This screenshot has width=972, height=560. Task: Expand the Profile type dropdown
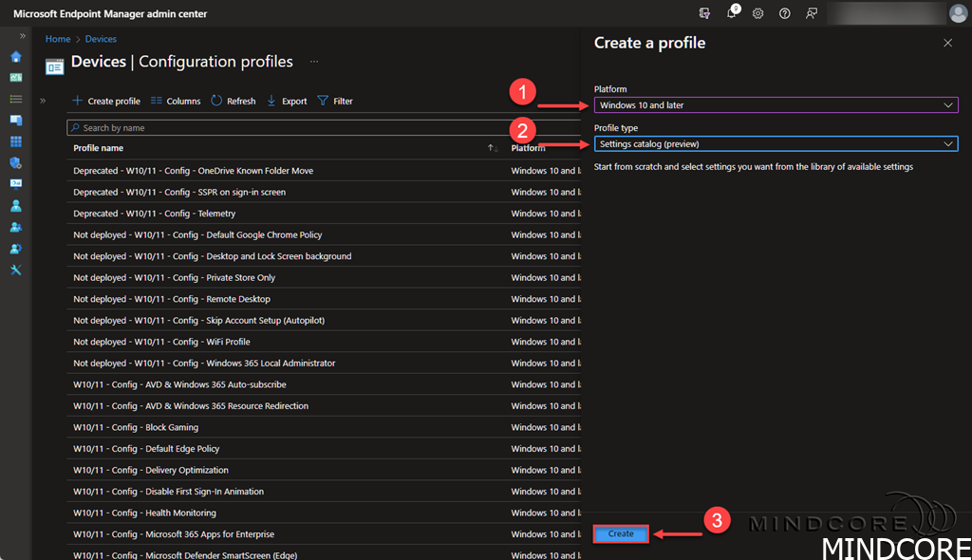tap(776, 143)
